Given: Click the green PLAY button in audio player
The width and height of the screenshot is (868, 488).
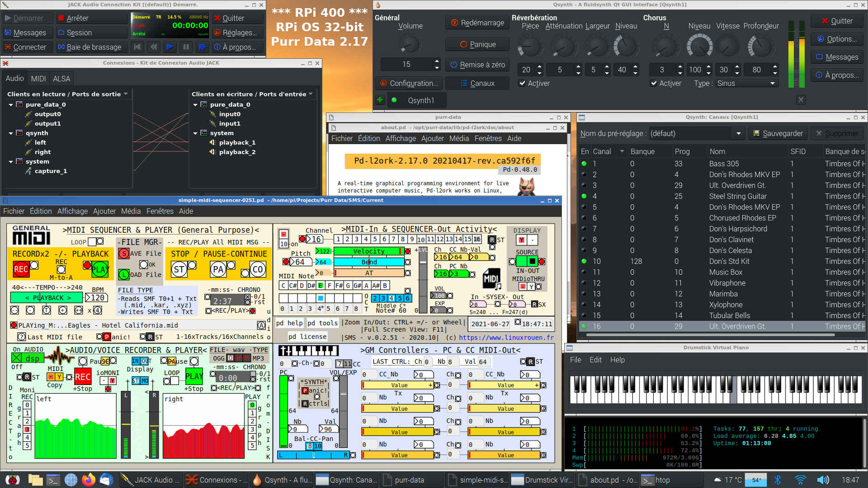Looking at the screenshot, I should click(194, 376).
